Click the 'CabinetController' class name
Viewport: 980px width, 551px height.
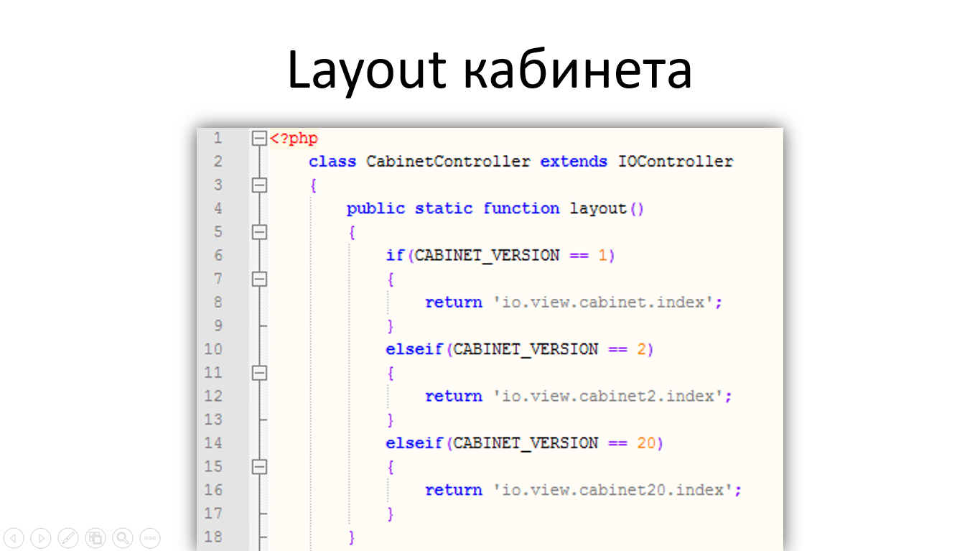point(448,162)
